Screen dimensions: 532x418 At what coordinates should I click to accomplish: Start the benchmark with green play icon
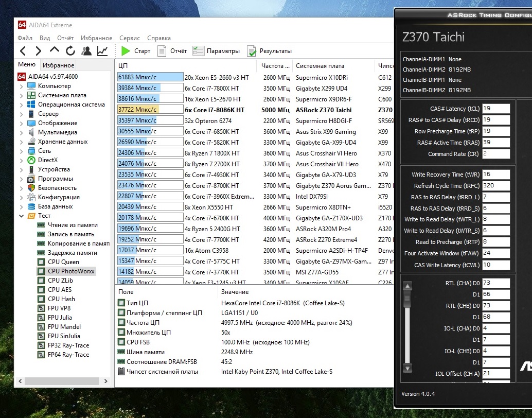tap(126, 51)
